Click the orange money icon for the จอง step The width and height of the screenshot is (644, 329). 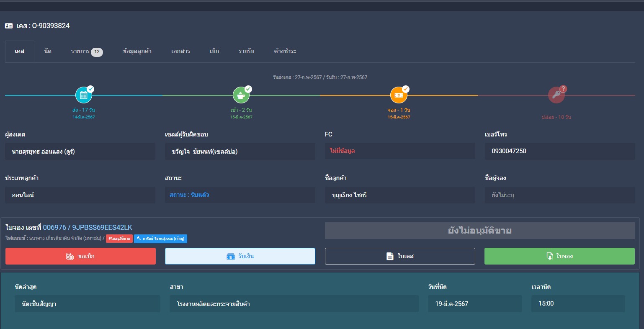pyautogui.click(x=399, y=95)
